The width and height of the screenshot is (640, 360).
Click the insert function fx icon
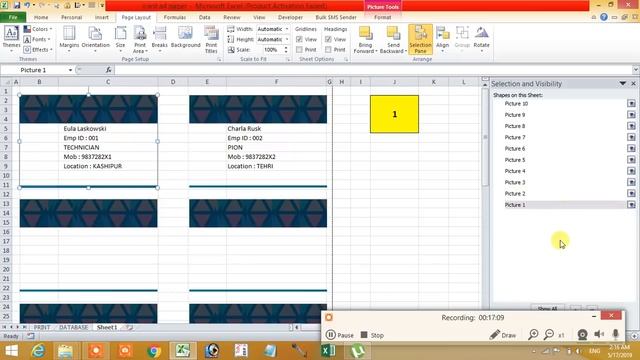109,70
